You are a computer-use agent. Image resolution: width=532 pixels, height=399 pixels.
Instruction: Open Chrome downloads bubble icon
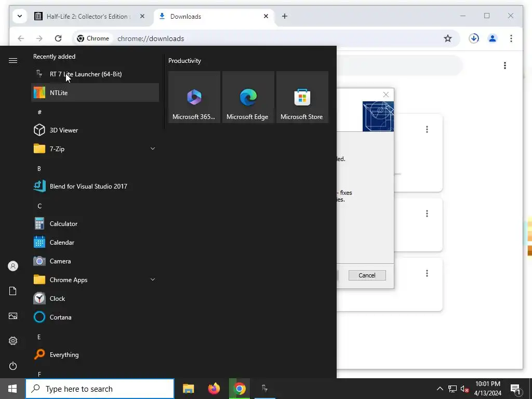[474, 38]
